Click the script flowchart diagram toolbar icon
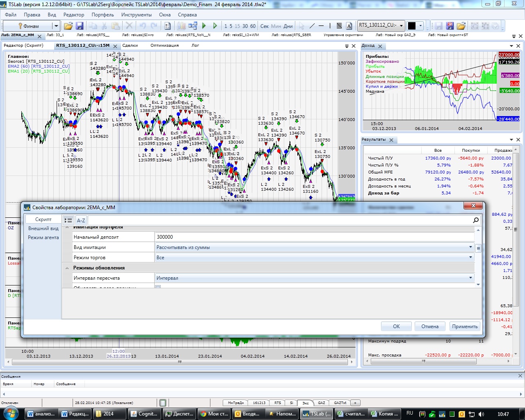The image size is (525, 420). click(193, 26)
